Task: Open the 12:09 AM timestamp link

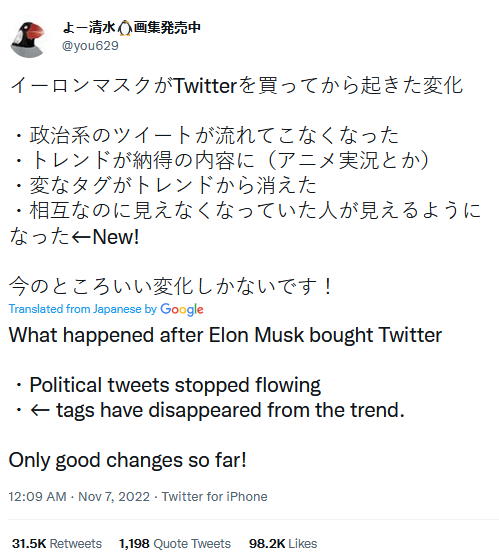Action: coord(37,497)
